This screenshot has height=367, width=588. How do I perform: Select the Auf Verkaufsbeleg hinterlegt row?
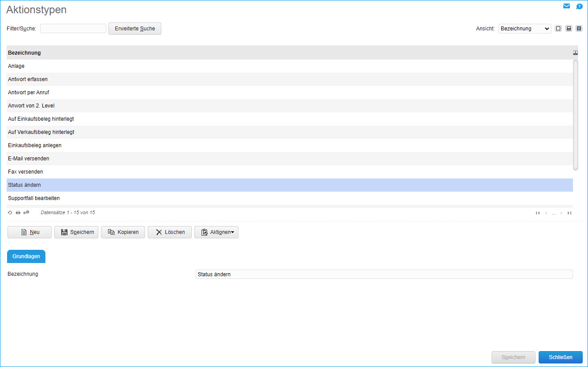(x=290, y=132)
